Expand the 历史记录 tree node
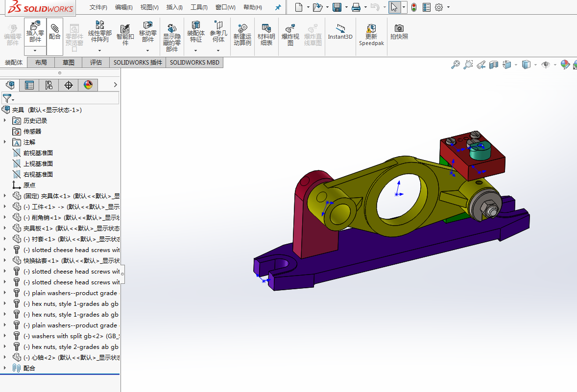This screenshot has width=577, height=392. click(5, 120)
